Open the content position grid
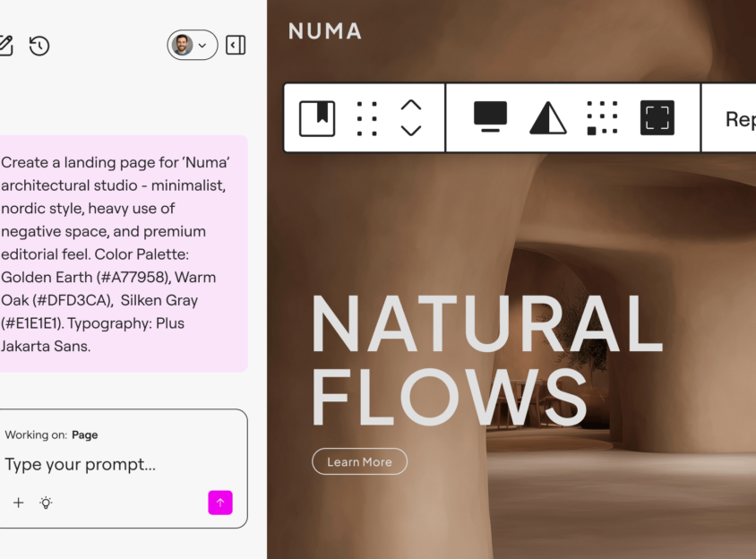756x559 pixels. coord(602,118)
